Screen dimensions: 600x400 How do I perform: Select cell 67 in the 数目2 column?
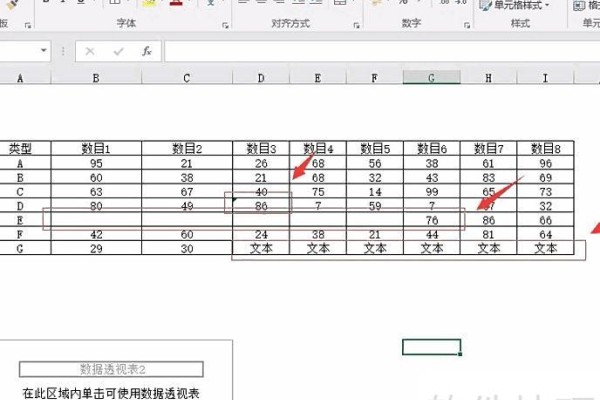point(187,192)
